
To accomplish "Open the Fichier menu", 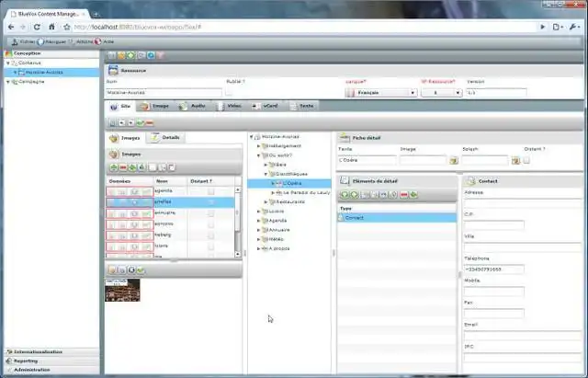I will tap(24, 41).
